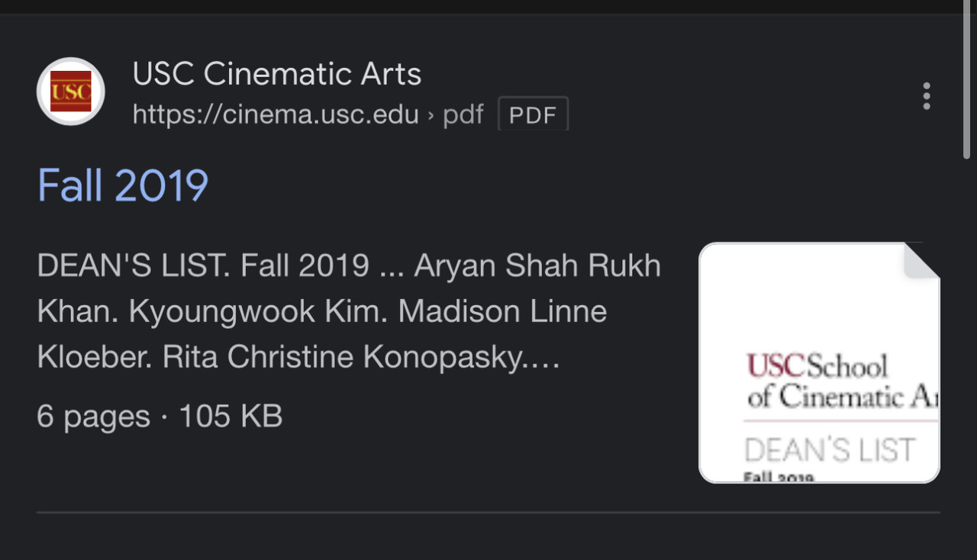Click Madison Linne name in snippet
The width and height of the screenshot is (977, 560).
tap(502, 311)
